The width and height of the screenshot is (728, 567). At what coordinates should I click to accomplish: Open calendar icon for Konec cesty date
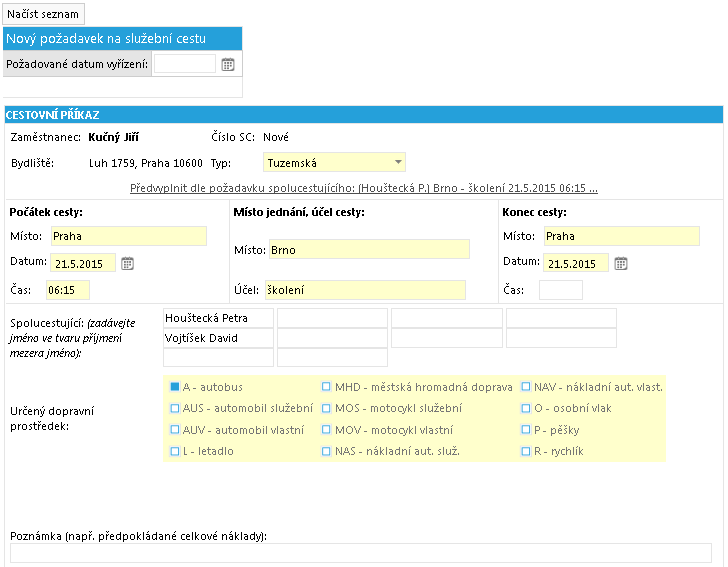click(621, 264)
